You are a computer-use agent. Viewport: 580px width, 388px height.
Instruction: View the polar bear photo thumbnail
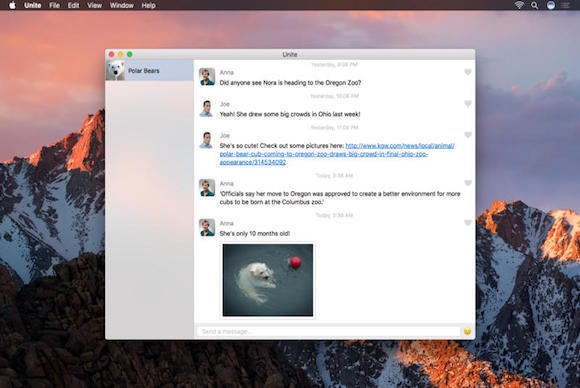268,280
